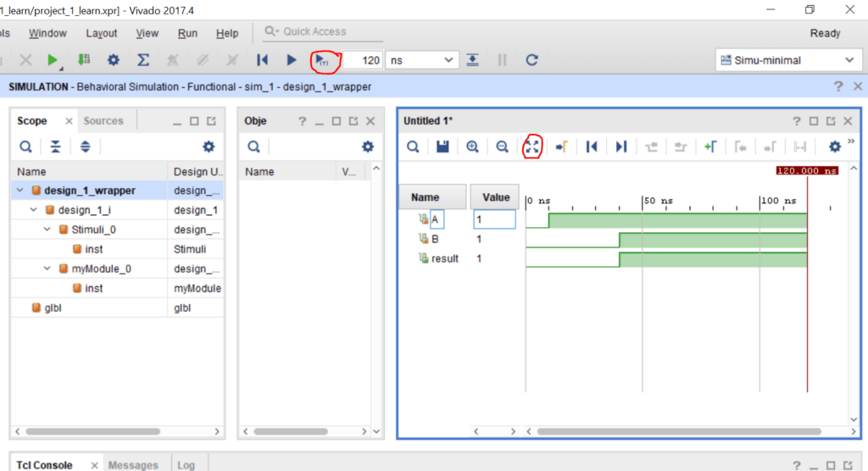Click the Quick Access search field
The height and width of the screenshot is (471, 868).
[x=321, y=31]
